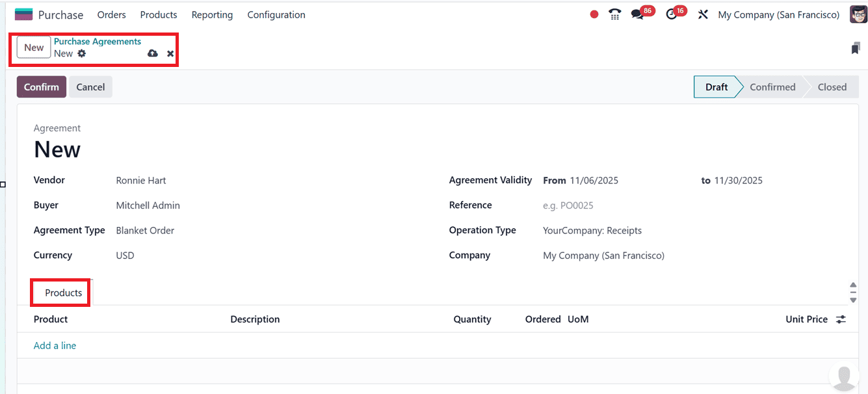This screenshot has height=394, width=868.
Task: Click the Confirm button
Action: pyautogui.click(x=41, y=86)
